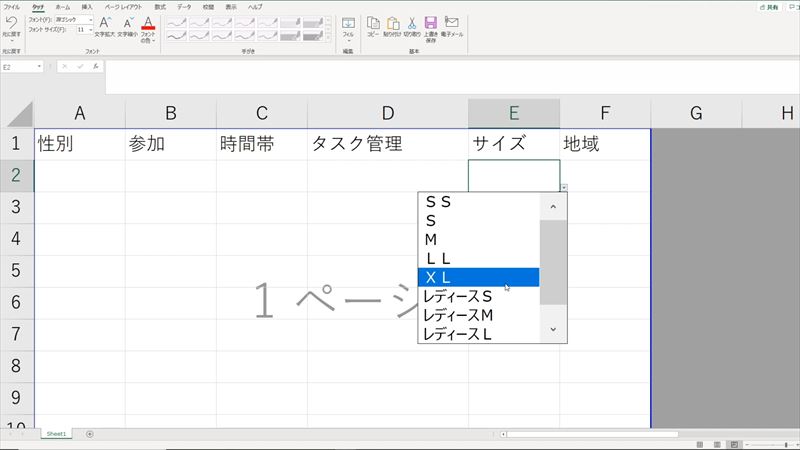Expand the Fill (フィル) dropdown
The height and width of the screenshot is (450, 800).
[348, 41]
